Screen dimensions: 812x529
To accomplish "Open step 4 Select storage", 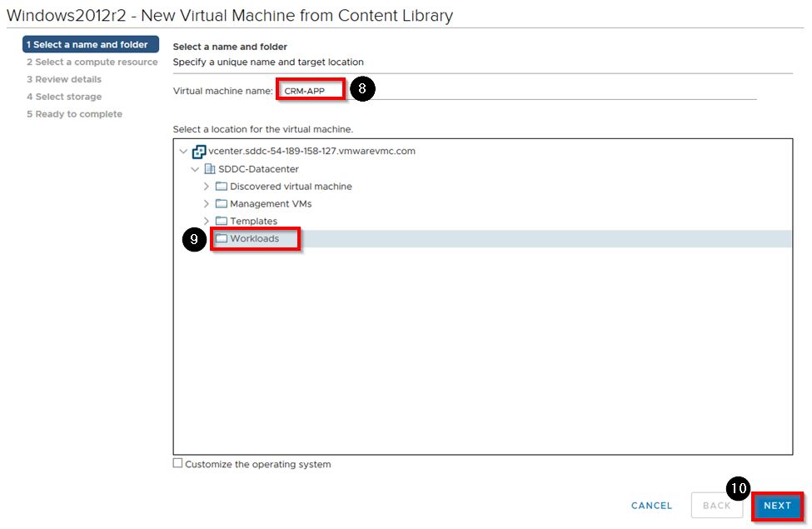I will tap(64, 97).
